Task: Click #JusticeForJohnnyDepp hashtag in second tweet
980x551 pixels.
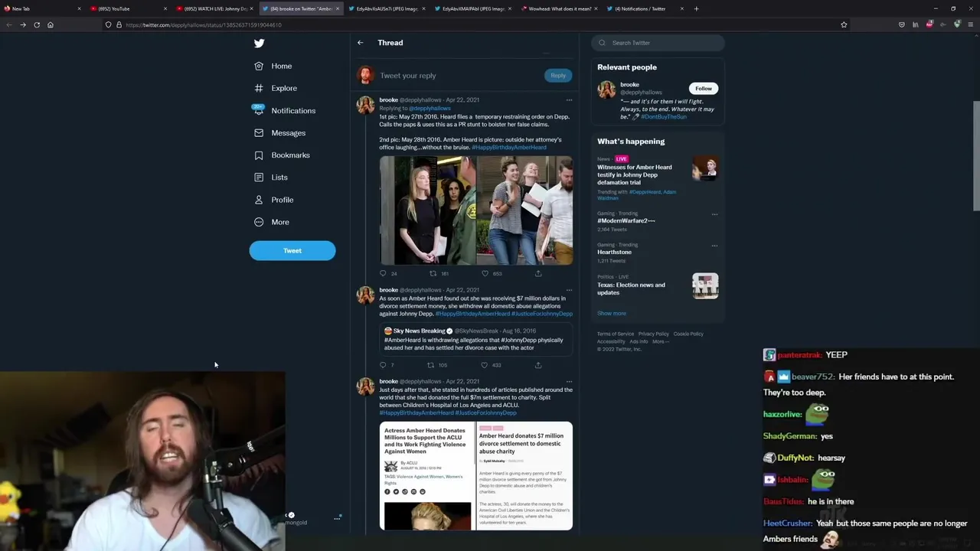Action: pos(542,314)
